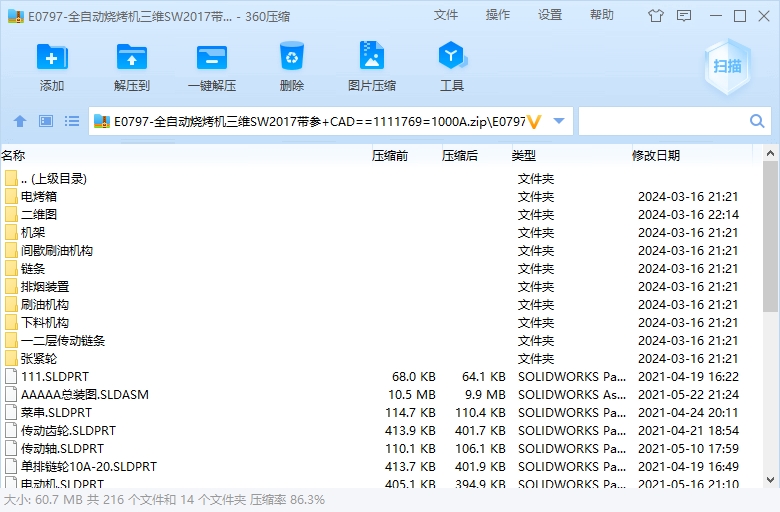Click the 扫描 scan hexagon button

[728, 67]
